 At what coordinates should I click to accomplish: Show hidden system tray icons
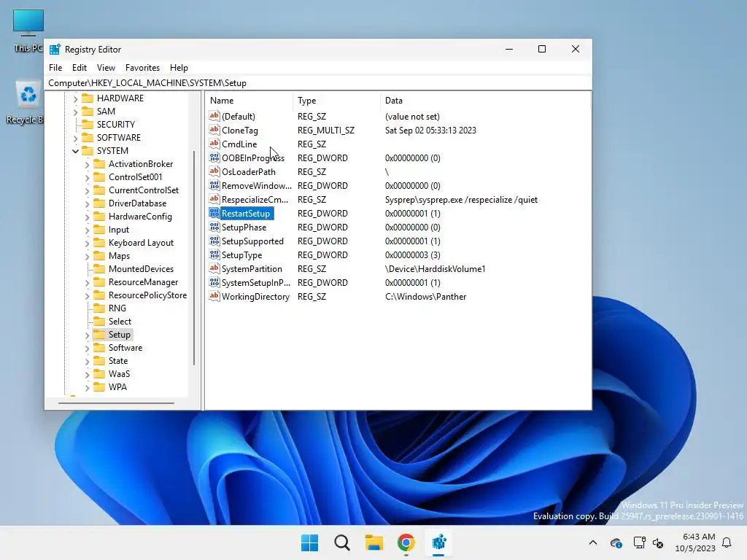coord(593,542)
